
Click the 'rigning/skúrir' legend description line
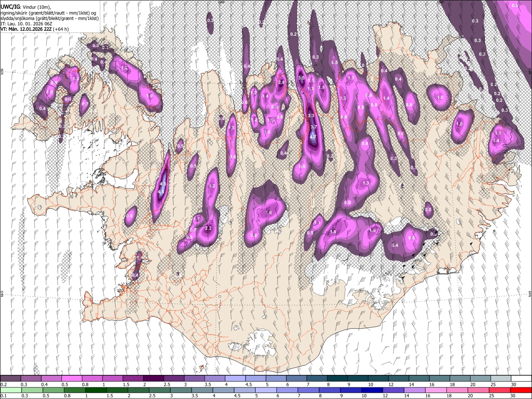click(48, 12)
